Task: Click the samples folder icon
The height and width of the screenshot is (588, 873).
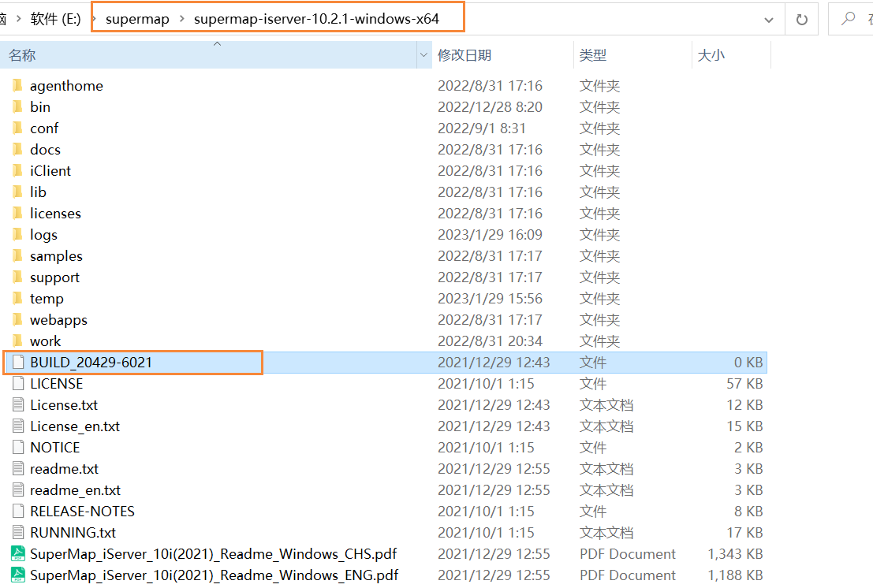Action: [x=18, y=256]
